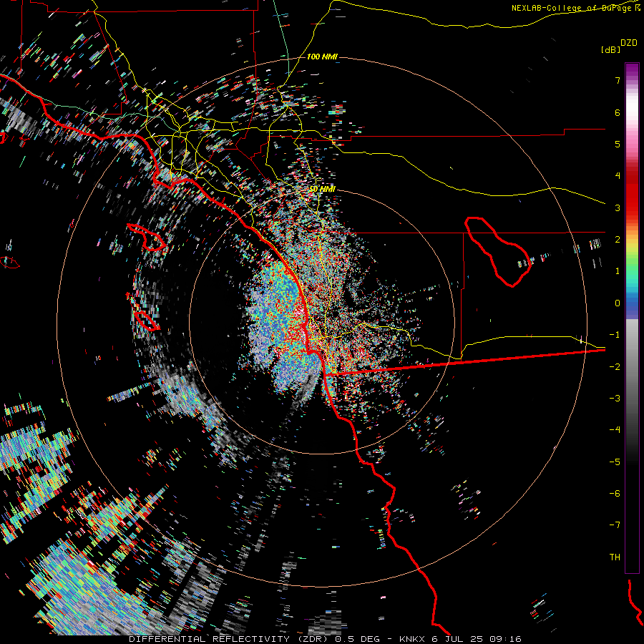Select the positive 4 scale label
Viewport: 644px width, 644px height.
(x=618, y=176)
